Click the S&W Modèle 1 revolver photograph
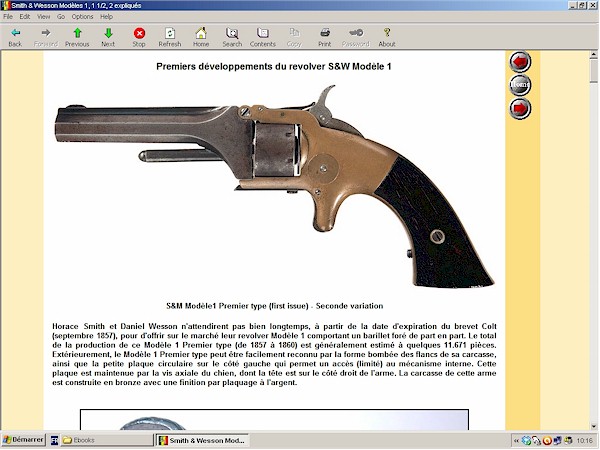This screenshot has width=600, height=450. pos(274,186)
